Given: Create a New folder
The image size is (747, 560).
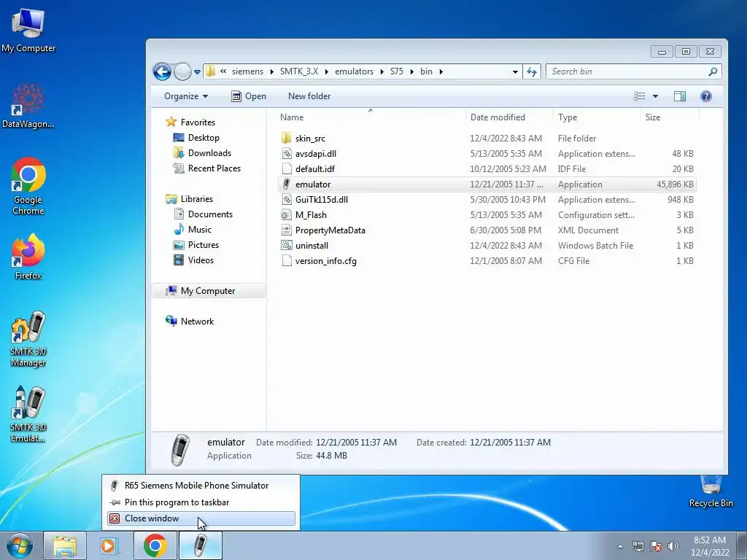Looking at the screenshot, I should click(x=309, y=96).
